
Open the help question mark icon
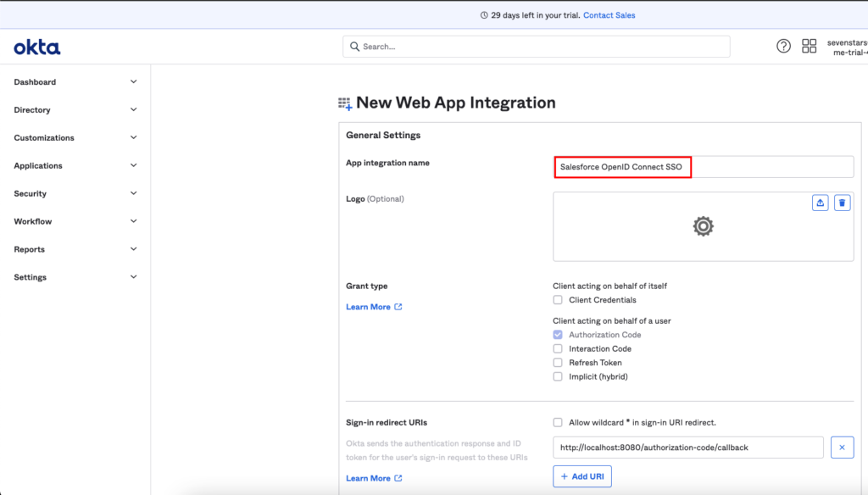pyautogui.click(x=783, y=47)
